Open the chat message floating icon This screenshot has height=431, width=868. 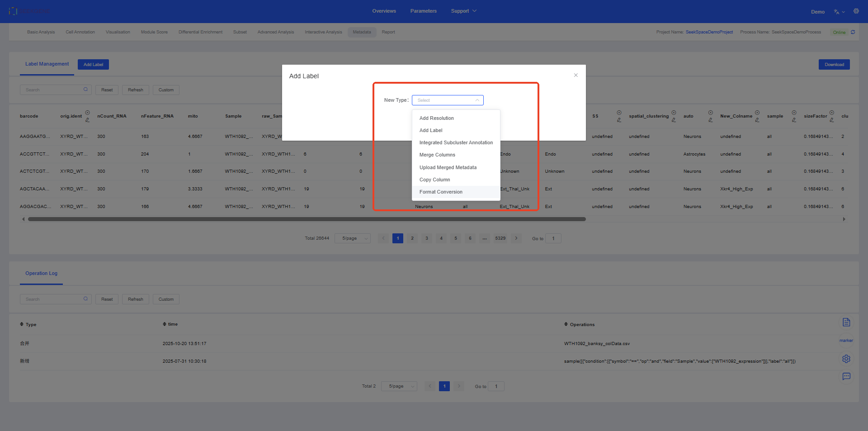[846, 376]
